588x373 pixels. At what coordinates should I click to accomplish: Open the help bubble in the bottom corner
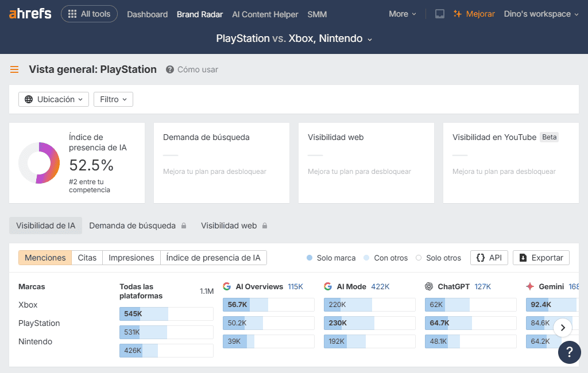[570, 352]
